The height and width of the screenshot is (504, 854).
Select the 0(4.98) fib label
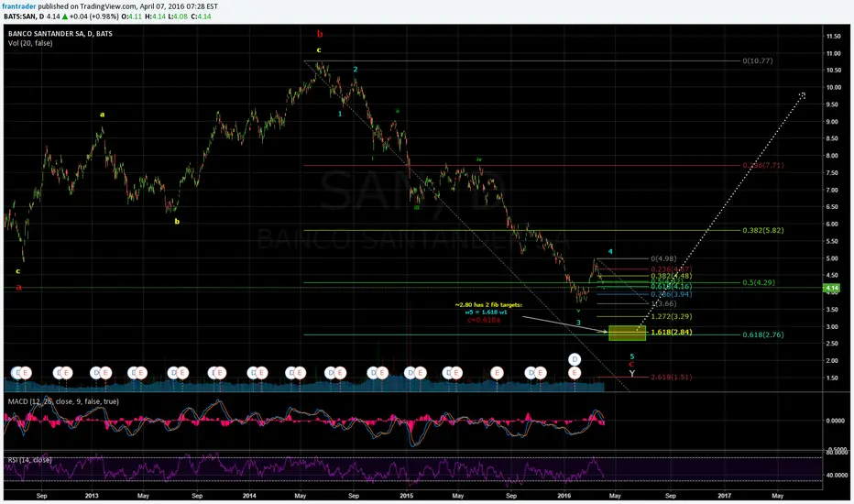pos(663,258)
